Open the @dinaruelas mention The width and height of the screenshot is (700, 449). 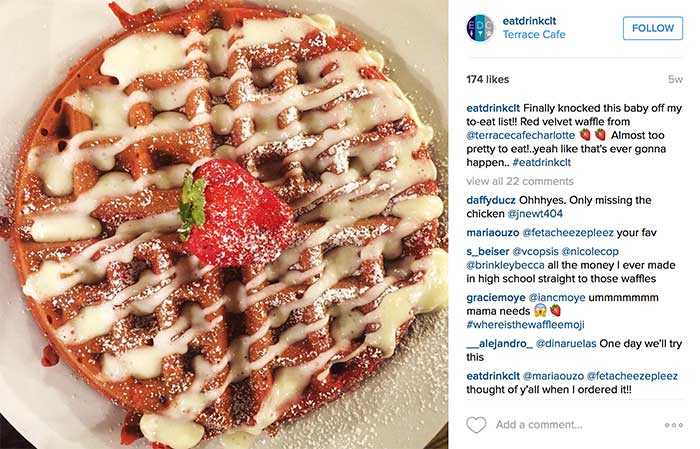click(566, 344)
